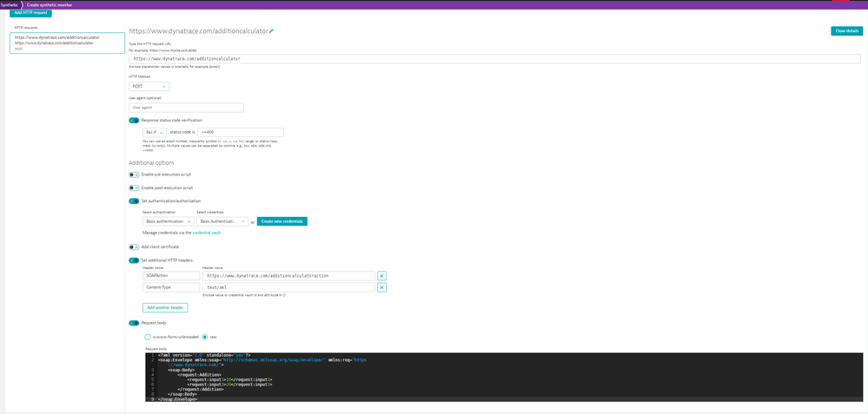Click Add HTTP request button
The image size is (868, 414).
(30, 13)
